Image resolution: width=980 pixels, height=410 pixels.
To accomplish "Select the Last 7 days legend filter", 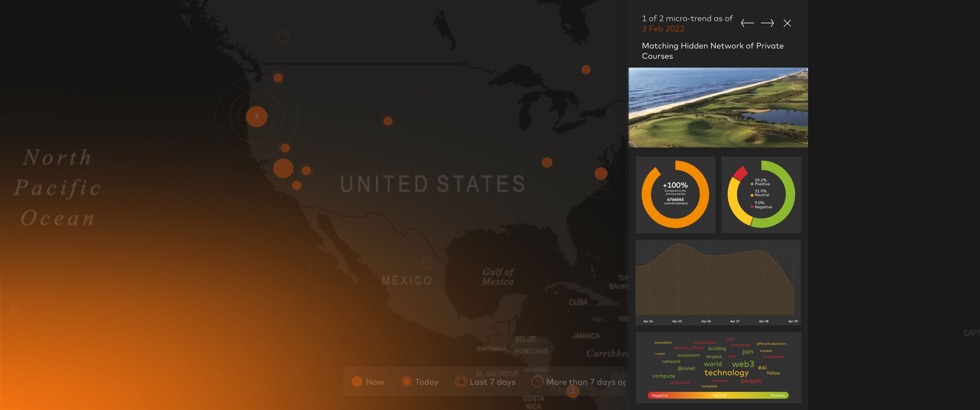I will coord(485,382).
